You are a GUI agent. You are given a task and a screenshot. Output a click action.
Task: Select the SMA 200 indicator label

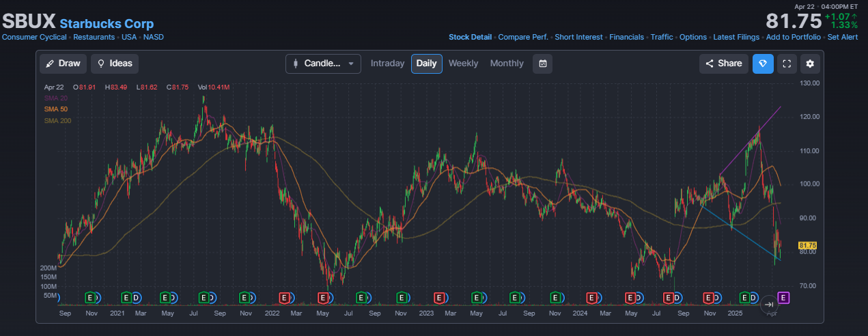57,121
